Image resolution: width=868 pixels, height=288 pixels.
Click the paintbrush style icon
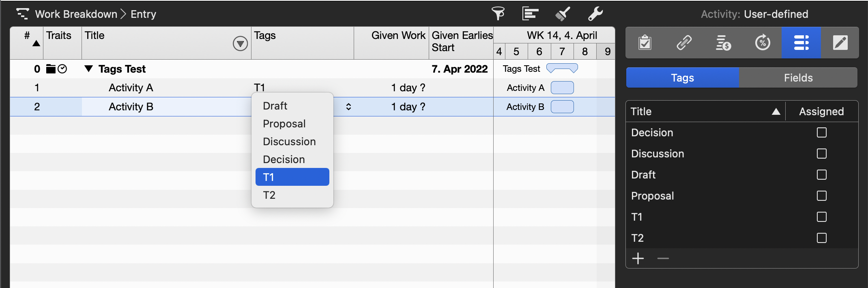coord(563,14)
